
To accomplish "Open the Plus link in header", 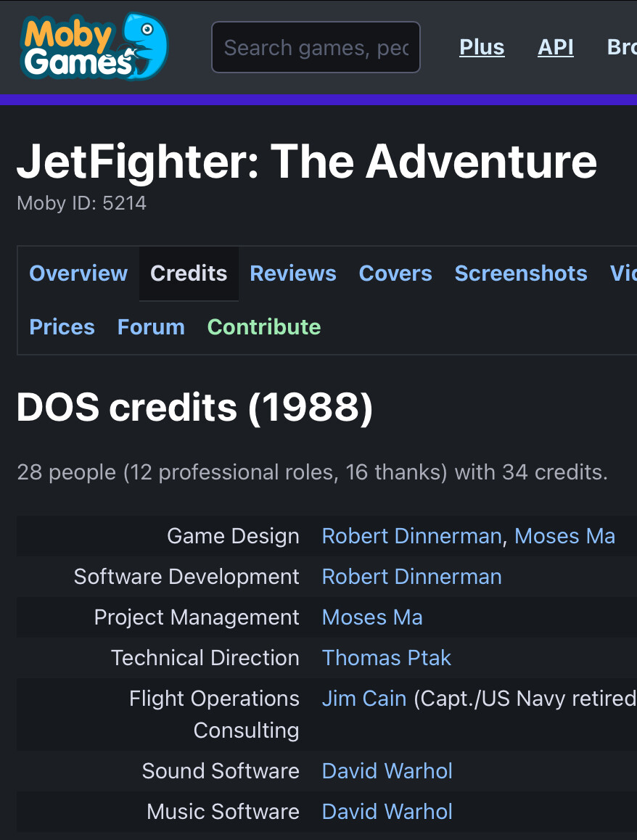I will coord(482,47).
